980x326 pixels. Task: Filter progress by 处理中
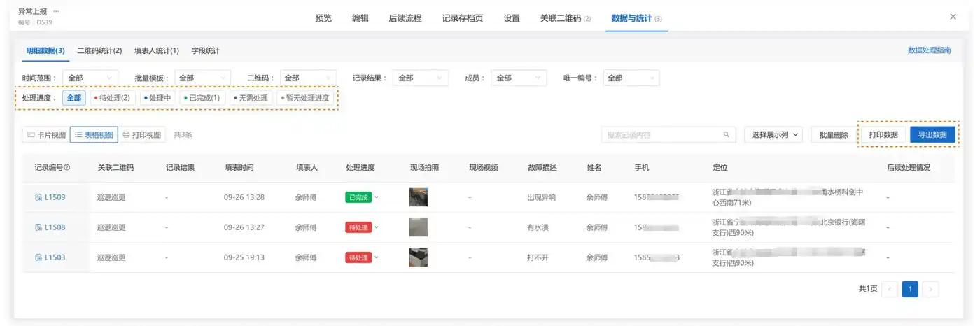[157, 98]
